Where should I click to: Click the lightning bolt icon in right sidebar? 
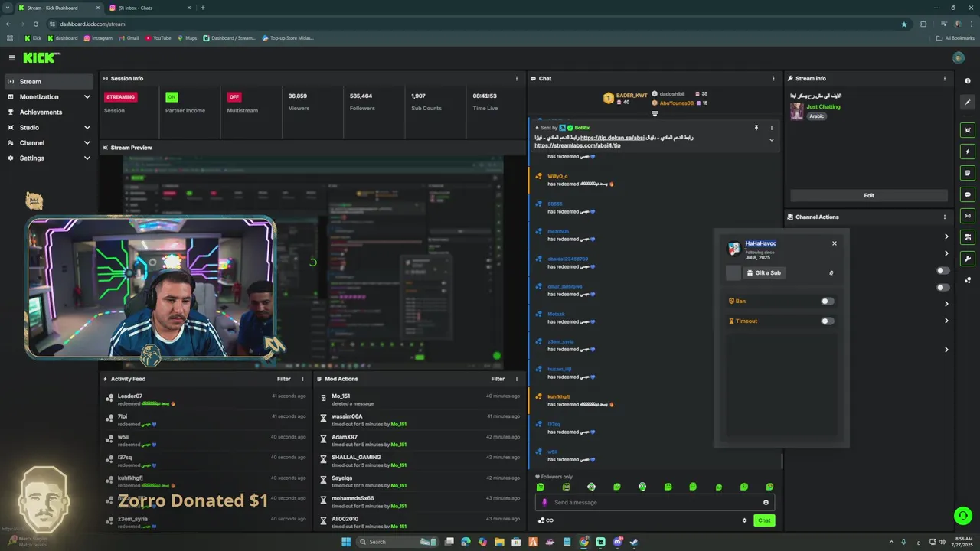(968, 152)
